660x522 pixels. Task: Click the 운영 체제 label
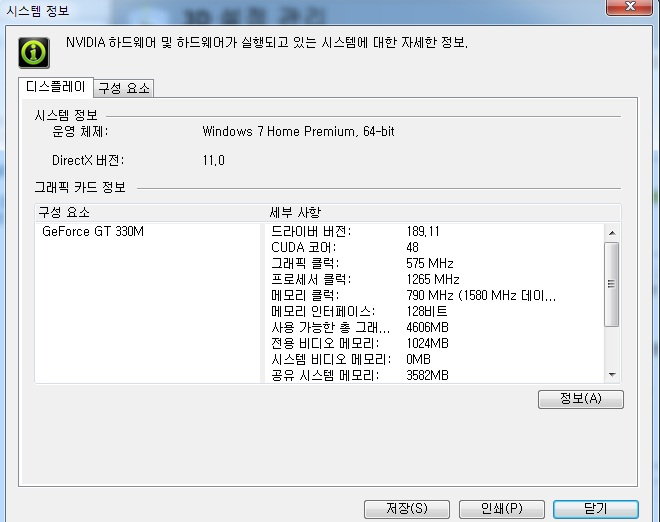(80, 132)
